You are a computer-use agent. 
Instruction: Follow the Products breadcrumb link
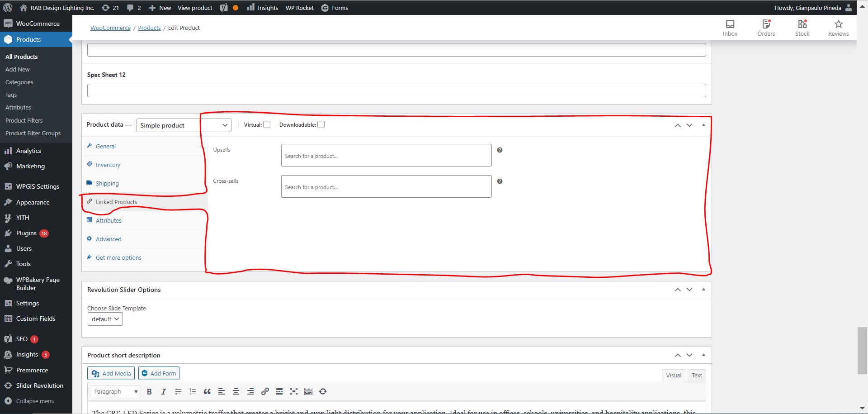149,28
